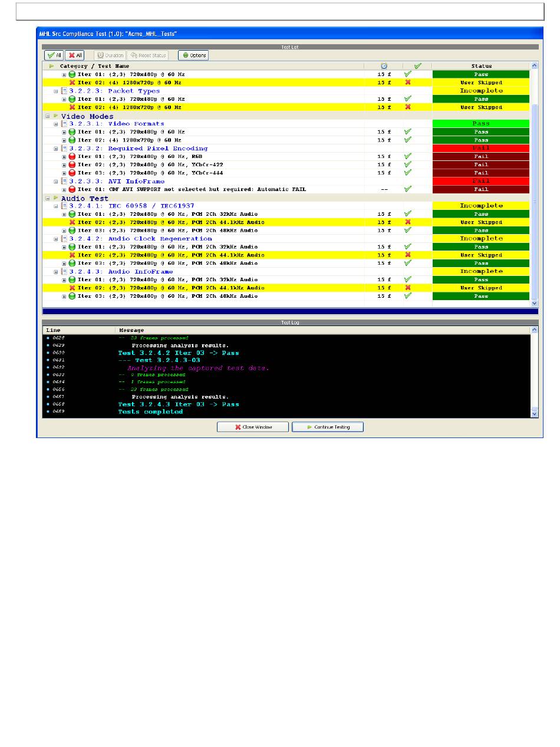Image resolution: width=560 pixels, height=747 pixels.
Task: Click the blue progress bar under test list
Action: [x=289, y=311]
